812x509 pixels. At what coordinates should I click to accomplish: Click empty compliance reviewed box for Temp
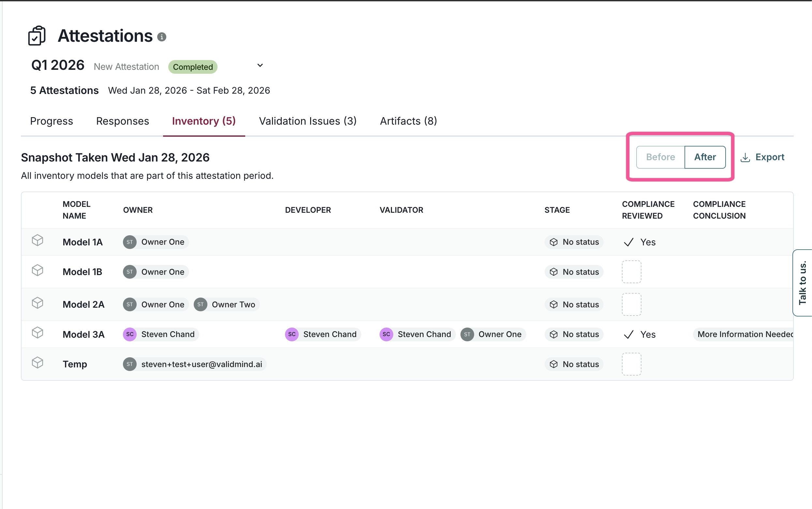(x=631, y=364)
